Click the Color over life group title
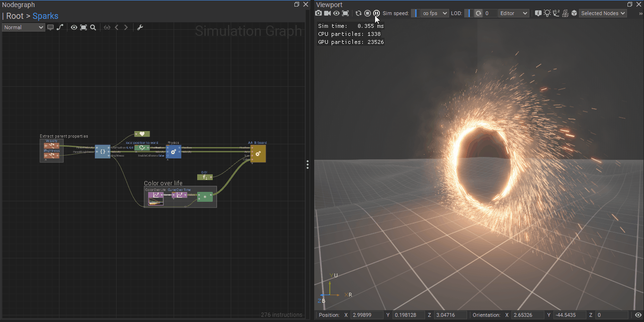Image resolution: width=644 pixels, height=322 pixels. (163, 183)
